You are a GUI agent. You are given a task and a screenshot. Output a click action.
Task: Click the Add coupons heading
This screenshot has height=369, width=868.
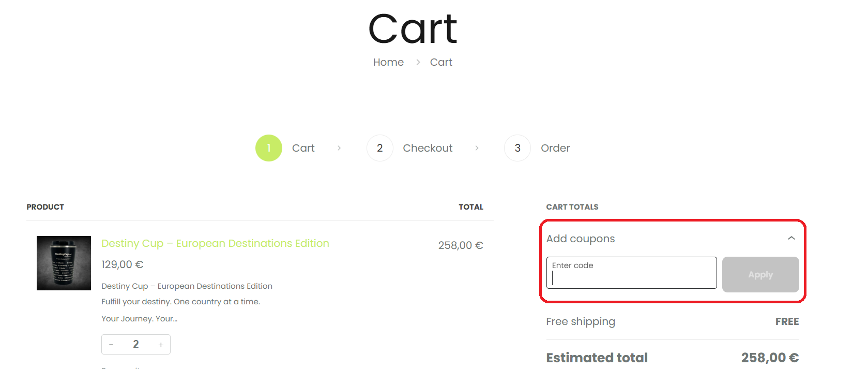581,239
